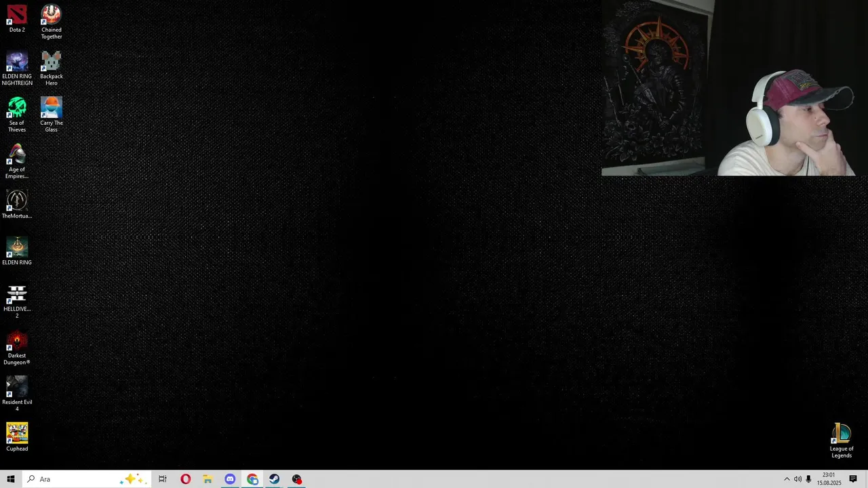Image resolution: width=868 pixels, height=488 pixels.
Task: Open Steam from the taskbar
Action: [275, 479]
